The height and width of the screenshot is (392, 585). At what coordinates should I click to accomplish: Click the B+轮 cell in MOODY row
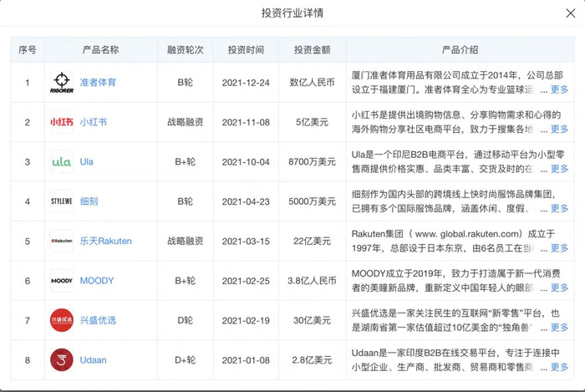[185, 281]
